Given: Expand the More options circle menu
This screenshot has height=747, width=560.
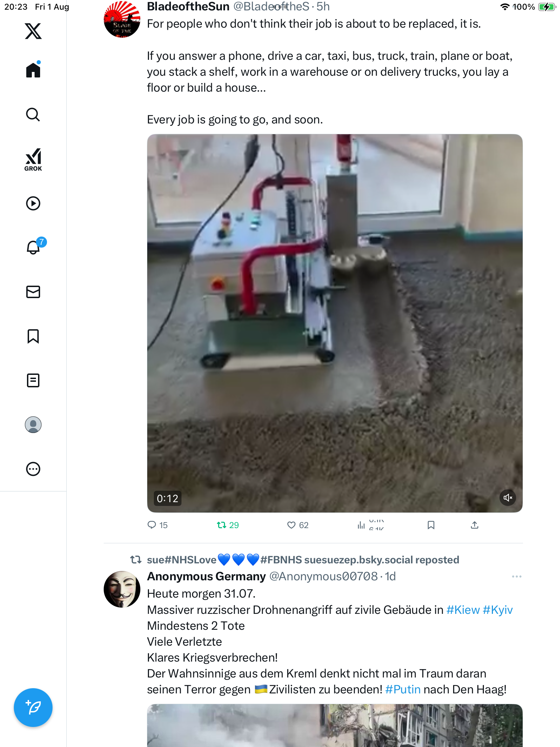Looking at the screenshot, I should (x=33, y=469).
